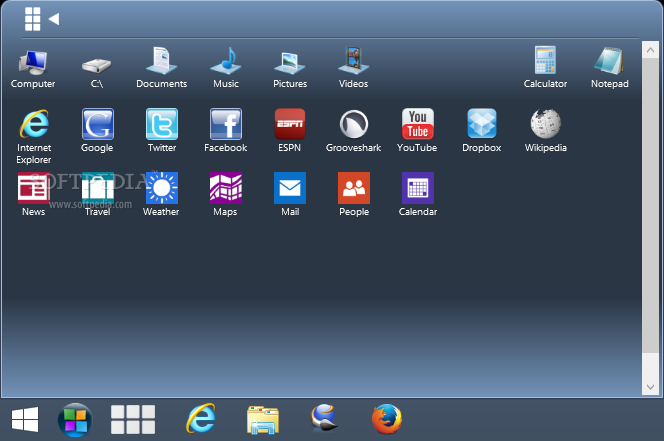Open Internet Explorer from the taskbar

click(x=201, y=419)
